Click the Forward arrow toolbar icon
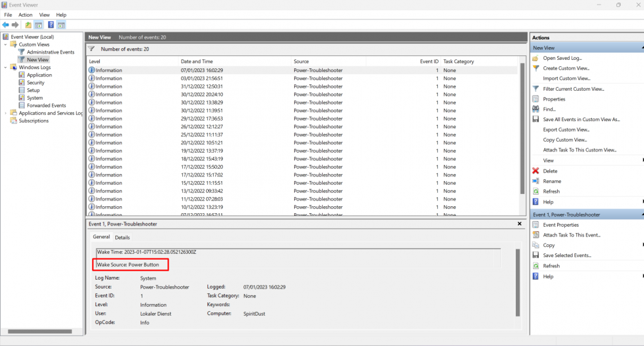 [15, 25]
